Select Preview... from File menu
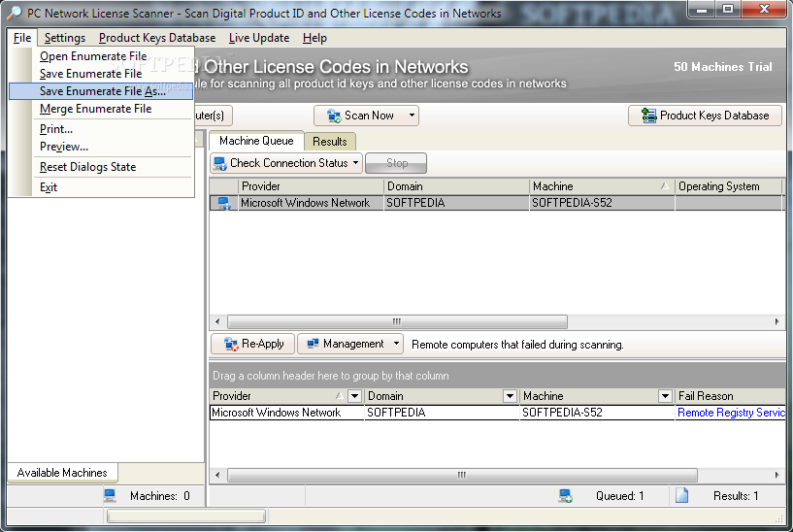The image size is (793, 532). 101,147
